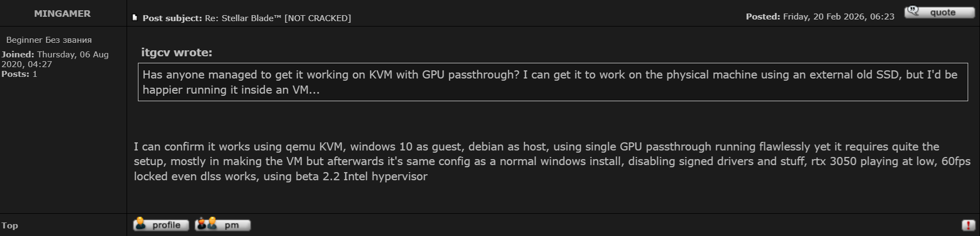
Task: Jump to page top via Top link
Action: coord(10,226)
